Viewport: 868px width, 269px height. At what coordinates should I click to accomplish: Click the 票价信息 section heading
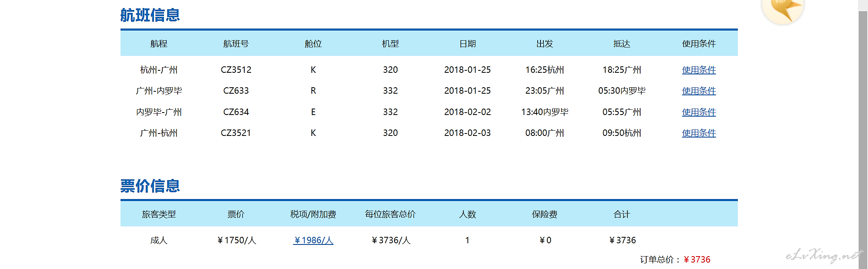150,186
